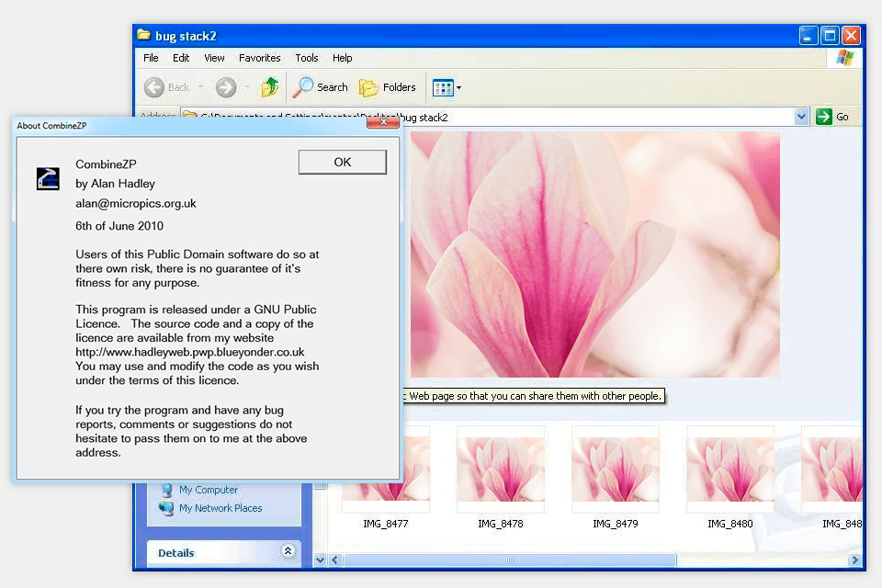The height and width of the screenshot is (588, 882).
Task: Open the Favorites menu
Action: point(259,58)
